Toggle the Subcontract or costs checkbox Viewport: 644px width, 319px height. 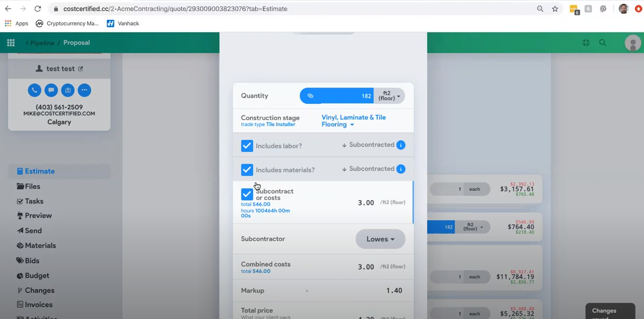click(x=247, y=194)
